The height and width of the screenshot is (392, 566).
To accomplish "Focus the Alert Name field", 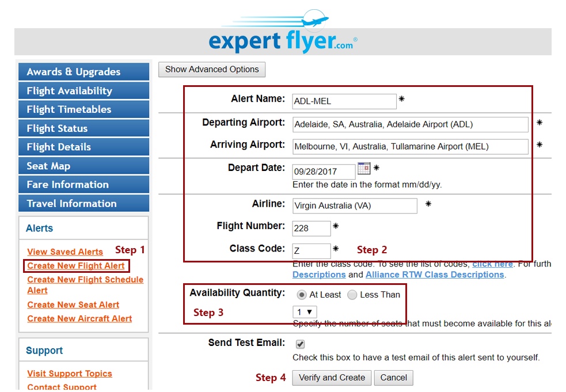I will coord(344,101).
